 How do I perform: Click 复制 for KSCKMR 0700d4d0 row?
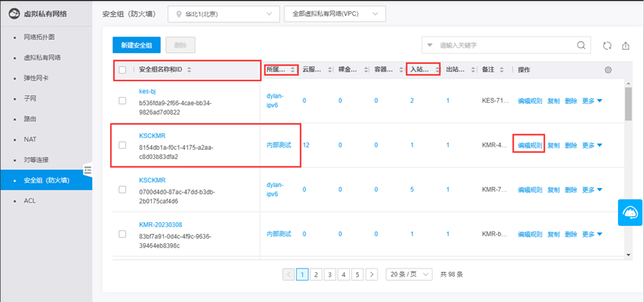[x=553, y=189]
